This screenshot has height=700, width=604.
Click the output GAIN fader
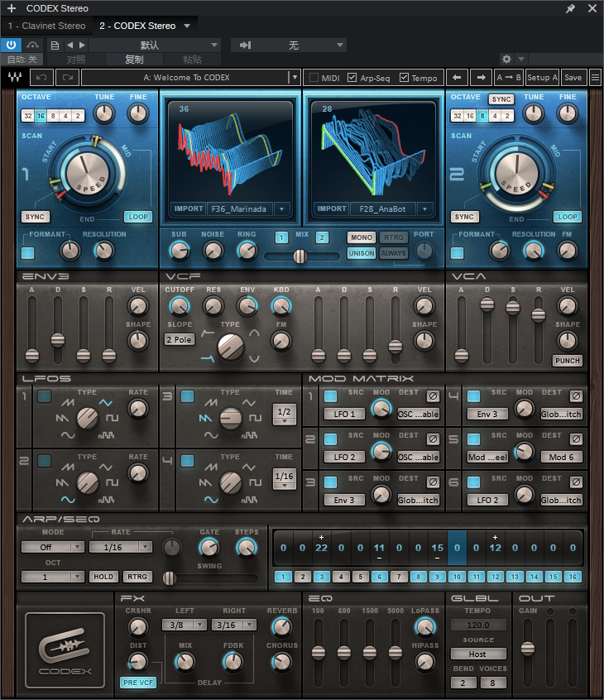coord(528,648)
